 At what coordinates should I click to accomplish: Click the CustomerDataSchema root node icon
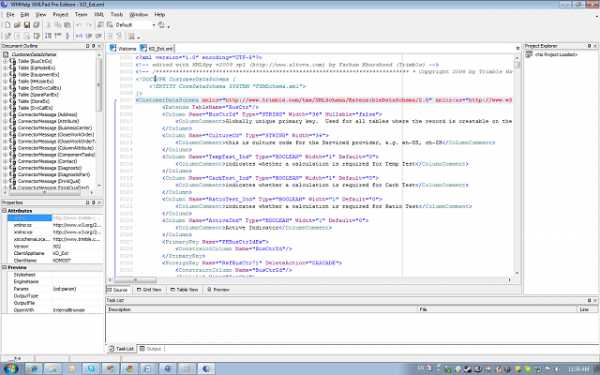pos(6,55)
